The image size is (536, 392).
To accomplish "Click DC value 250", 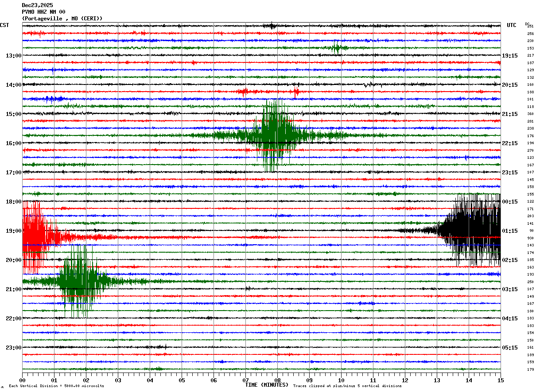I will [530, 282].
